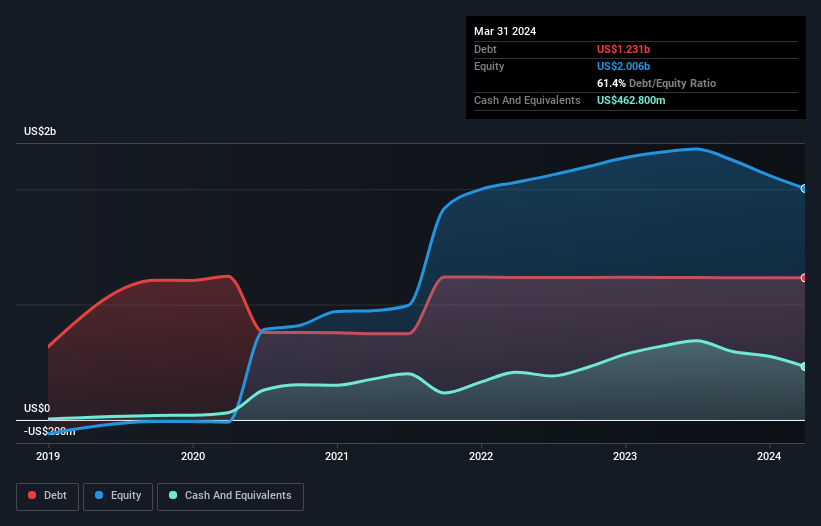This screenshot has height=526, width=821.
Task: Toggle Cash And Equivalents legend button
Action: [230, 496]
